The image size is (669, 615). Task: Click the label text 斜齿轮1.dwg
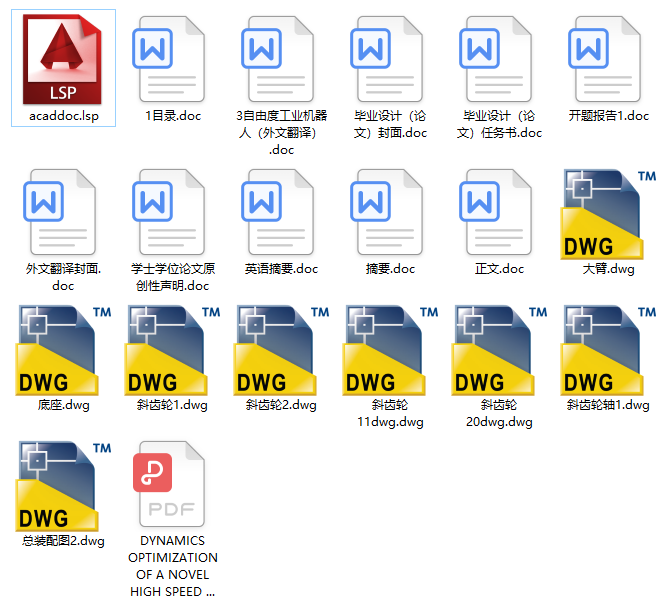pos(172,405)
